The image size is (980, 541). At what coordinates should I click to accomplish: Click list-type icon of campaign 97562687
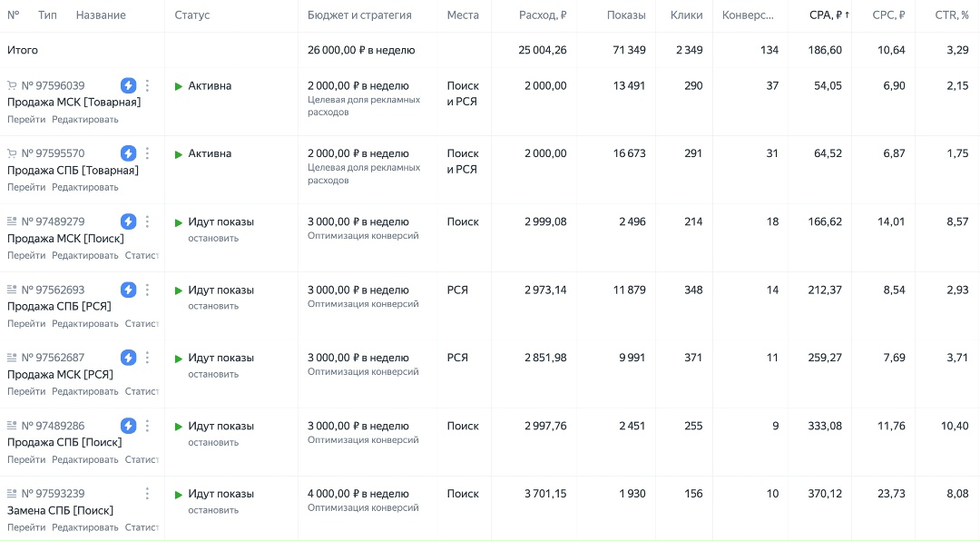tap(12, 358)
